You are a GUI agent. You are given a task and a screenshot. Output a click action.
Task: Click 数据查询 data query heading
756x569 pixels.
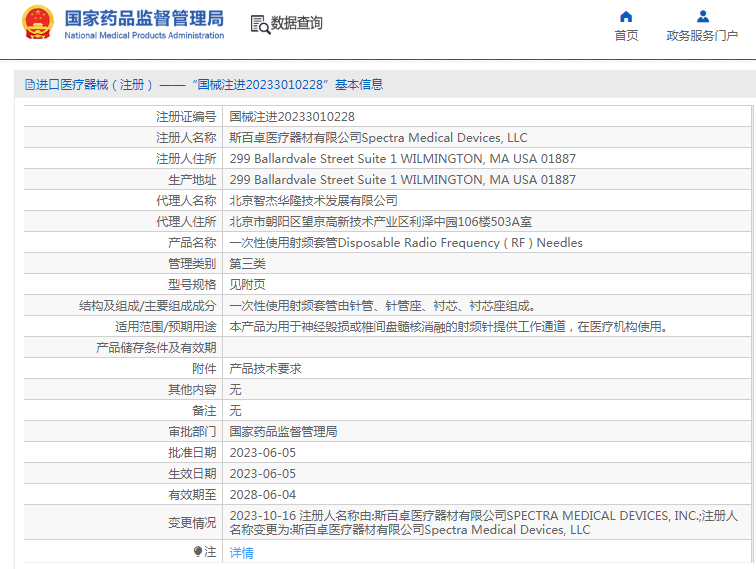(x=297, y=23)
